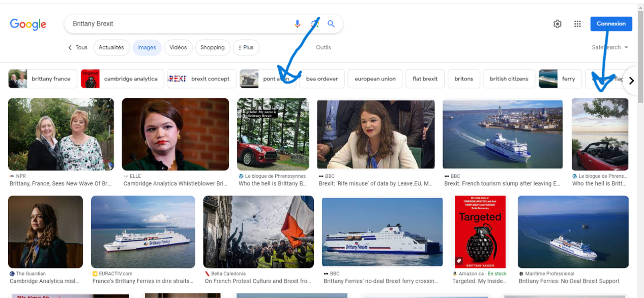Open the SafeSearch dropdown
The height and width of the screenshot is (298, 644).
pyautogui.click(x=610, y=47)
